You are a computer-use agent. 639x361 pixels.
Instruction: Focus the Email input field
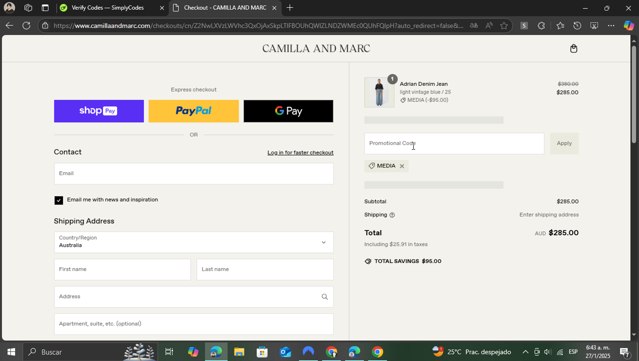[x=194, y=174]
